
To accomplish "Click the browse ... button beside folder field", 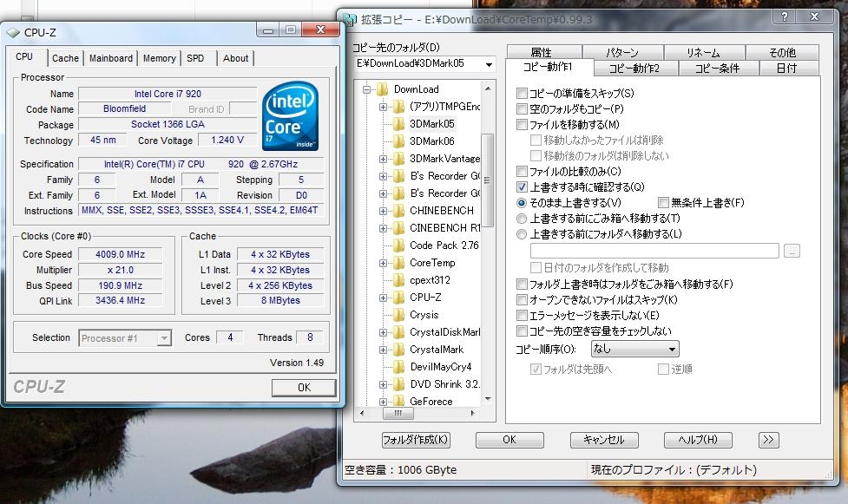I will coord(792,251).
